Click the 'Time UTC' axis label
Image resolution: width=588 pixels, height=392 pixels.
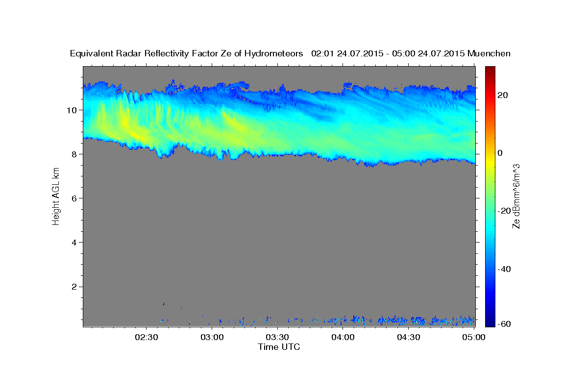[279, 347]
